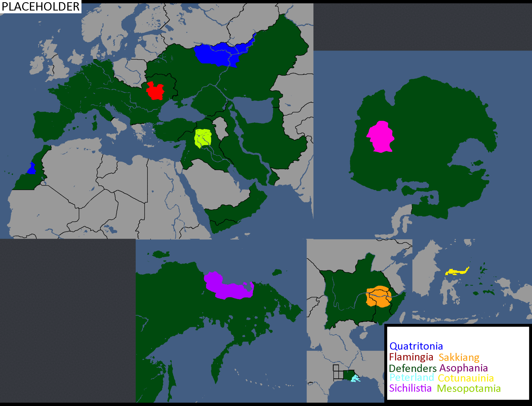The height and width of the screenshot is (406, 532).
Task: Click the Cotunauinia legend label
Action: click(466, 378)
